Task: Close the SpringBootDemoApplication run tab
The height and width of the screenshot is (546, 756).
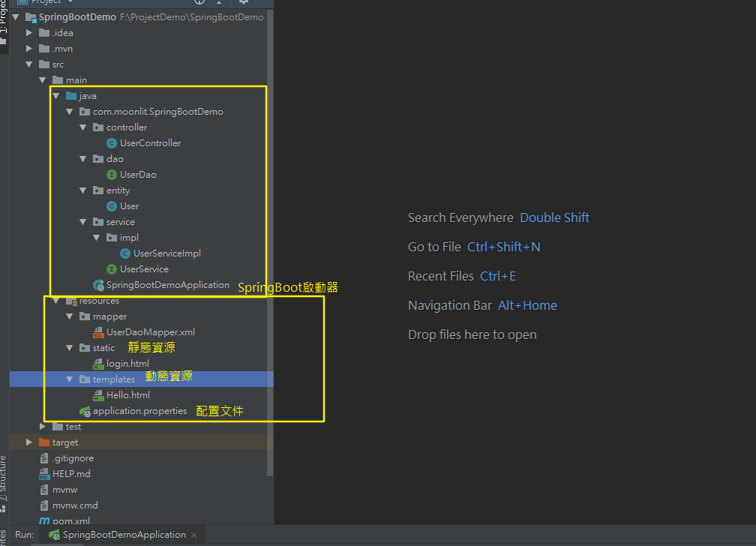Action: 193,535
